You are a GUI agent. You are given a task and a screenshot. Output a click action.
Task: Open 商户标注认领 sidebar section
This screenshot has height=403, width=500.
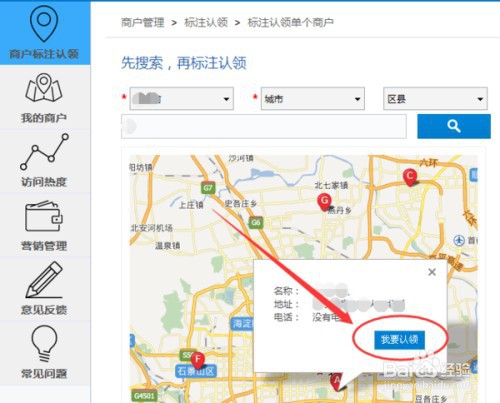(x=44, y=33)
